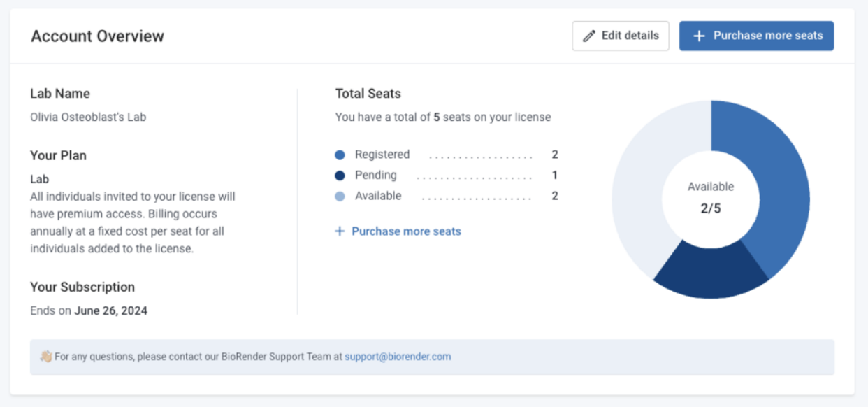The image size is (868, 407).
Task: Click the Account Overview heading
Action: (x=97, y=36)
